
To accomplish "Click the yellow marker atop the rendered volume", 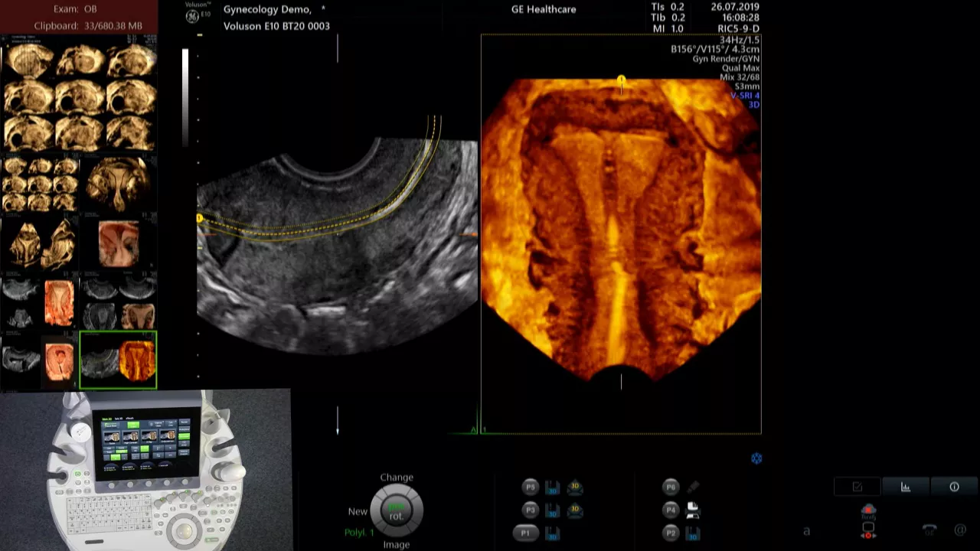I will click(621, 80).
